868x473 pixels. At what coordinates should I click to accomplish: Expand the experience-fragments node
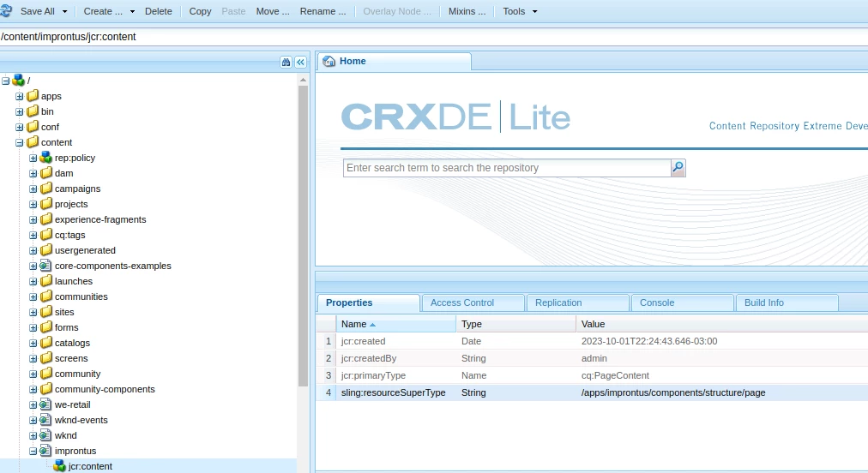pyautogui.click(x=33, y=219)
